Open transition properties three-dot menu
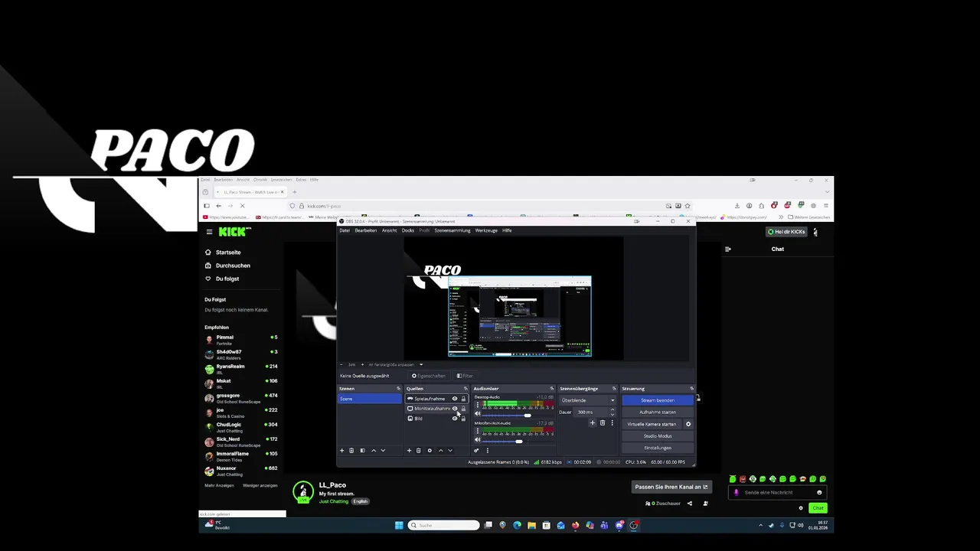 (612, 423)
